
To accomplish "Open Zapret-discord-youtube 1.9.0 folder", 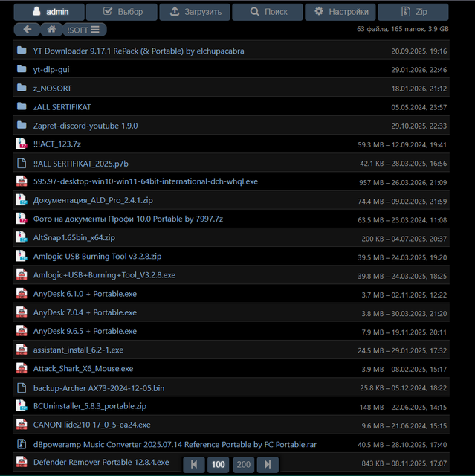I will (x=85, y=126).
